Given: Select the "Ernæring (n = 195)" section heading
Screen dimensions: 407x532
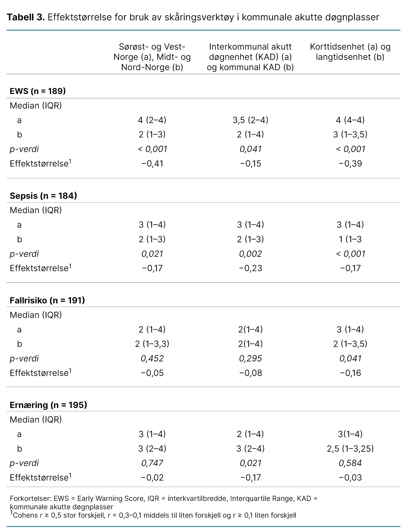Looking at the screenshot, I should [48, 405].
